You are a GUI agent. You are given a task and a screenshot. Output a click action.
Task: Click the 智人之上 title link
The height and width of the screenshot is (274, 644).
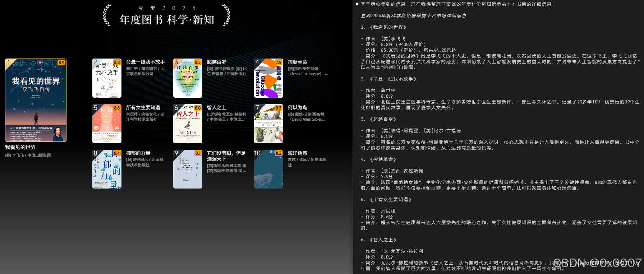217,108
